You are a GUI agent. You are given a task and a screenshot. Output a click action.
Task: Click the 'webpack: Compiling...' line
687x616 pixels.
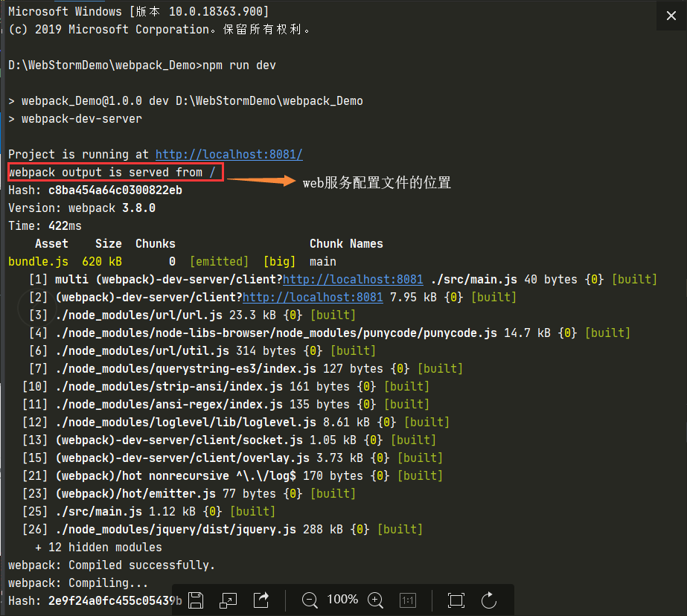click(78, 583)
